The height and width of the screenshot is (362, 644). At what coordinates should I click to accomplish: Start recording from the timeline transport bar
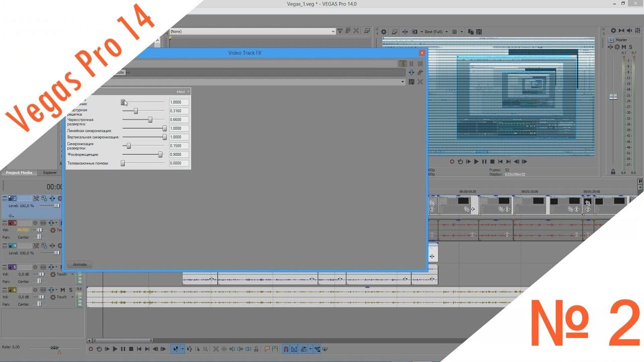pyautogui.click(x=91, y=349)
